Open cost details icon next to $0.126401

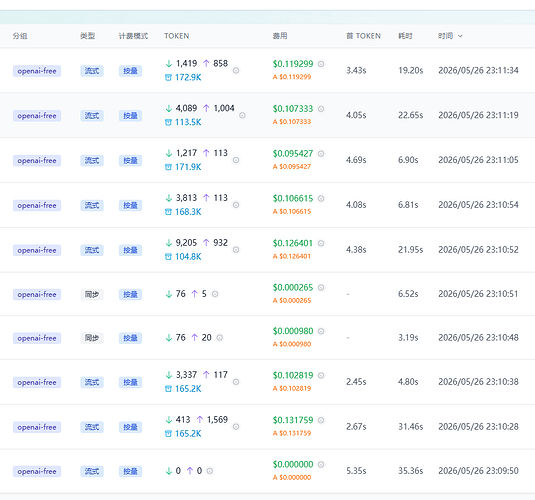coord(321,243)
